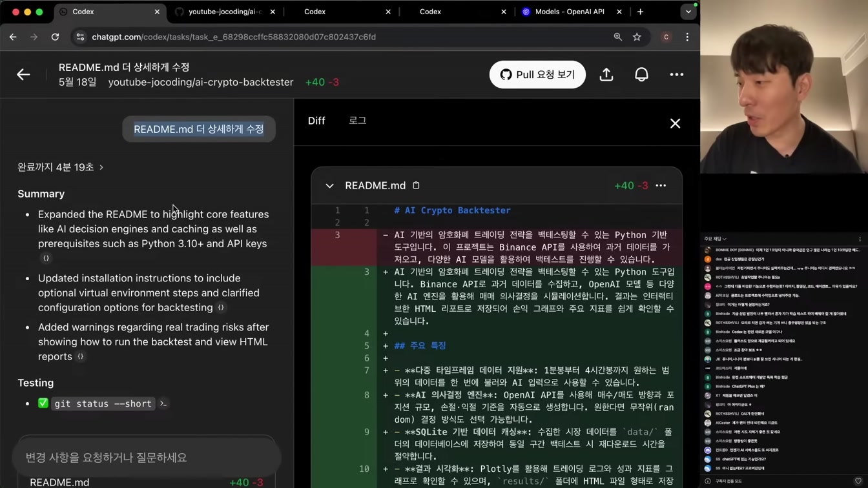Click the 'README.md' filename in diff header
The width and height of the screenshot is (868, 488).
point(375,185)
